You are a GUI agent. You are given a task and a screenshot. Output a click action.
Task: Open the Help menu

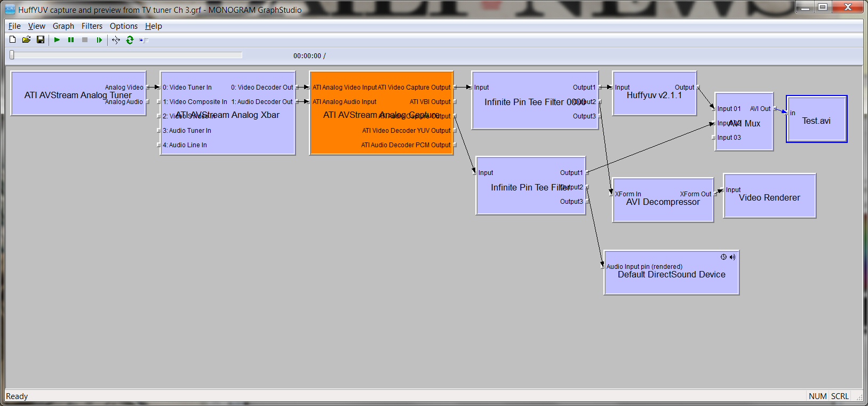[154, 26]
